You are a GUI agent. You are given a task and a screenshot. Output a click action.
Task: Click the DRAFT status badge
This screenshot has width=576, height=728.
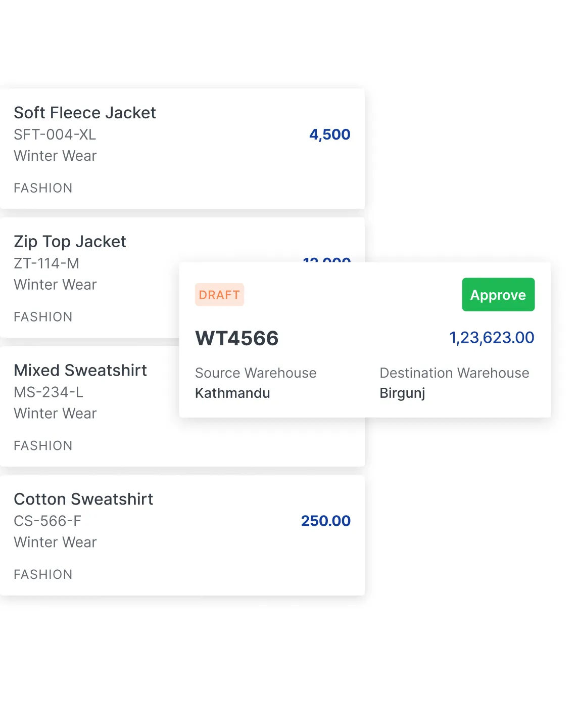219,295
